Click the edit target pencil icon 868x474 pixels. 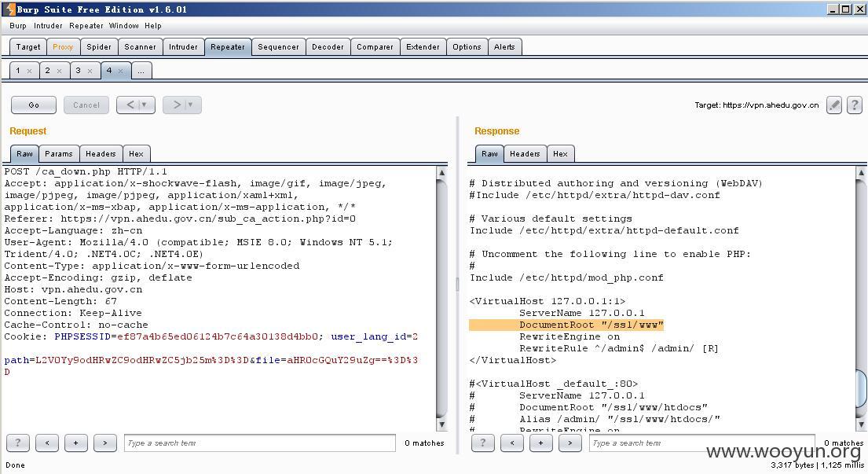click(x=833, y=105)
